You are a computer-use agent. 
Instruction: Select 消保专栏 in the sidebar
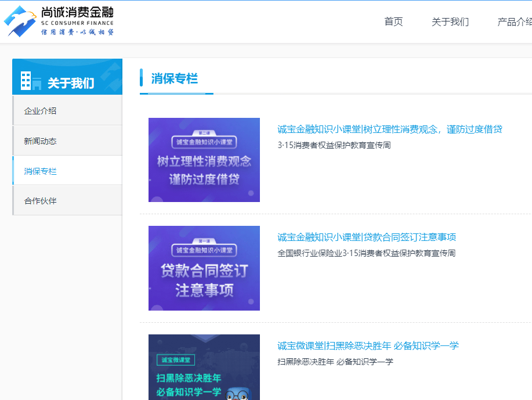pyautogui.click(x=67, y=171)
